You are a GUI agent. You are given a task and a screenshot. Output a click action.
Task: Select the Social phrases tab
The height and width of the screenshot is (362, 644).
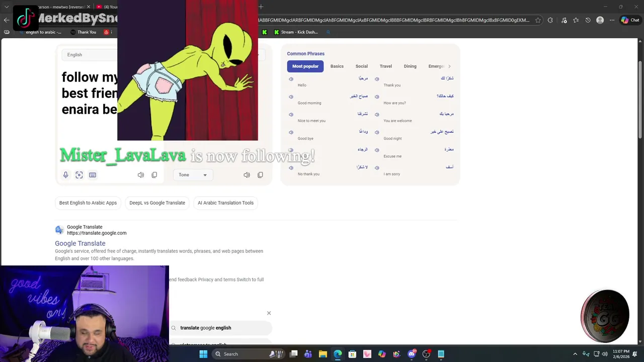point(362,66)
